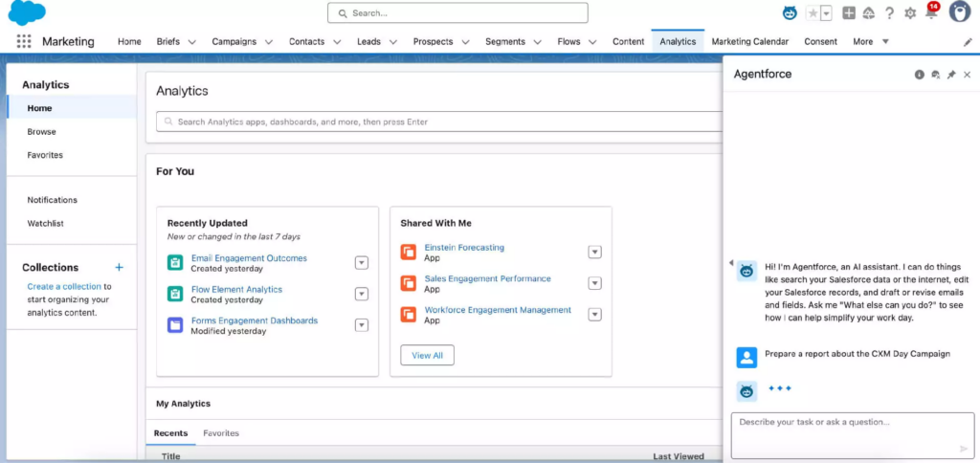Add a collection with the plus icon
This screenshot has height=463, width=980.
coord(120,268)
